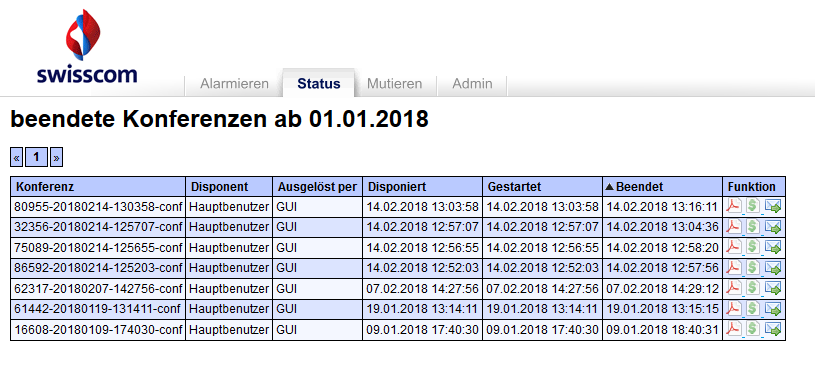
Task: Send email for conference 80955-20180214-130358
Action: [773, 207]
